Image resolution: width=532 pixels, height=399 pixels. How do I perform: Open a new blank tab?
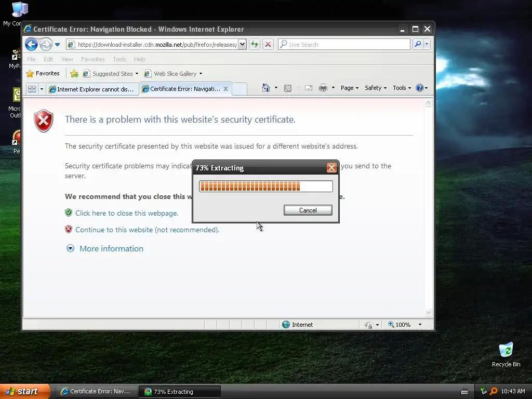(x=240, y=89)
